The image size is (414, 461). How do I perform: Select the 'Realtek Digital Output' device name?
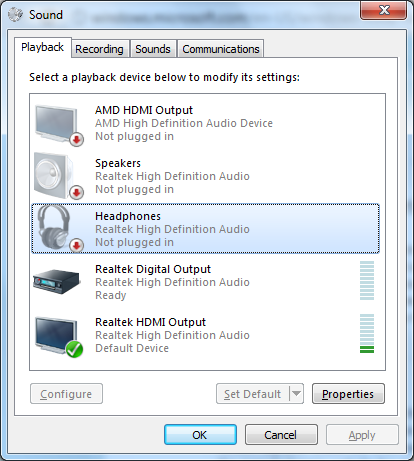(153, 269)
